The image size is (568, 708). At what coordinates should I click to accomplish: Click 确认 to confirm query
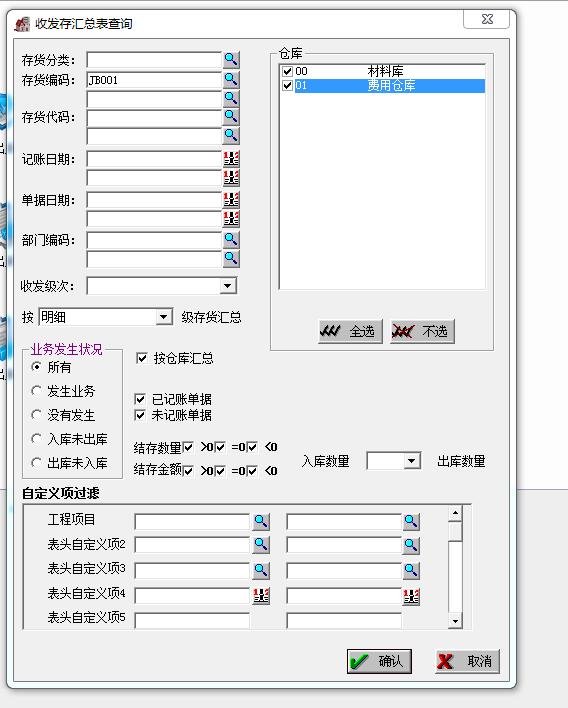[x=379, y=661]
